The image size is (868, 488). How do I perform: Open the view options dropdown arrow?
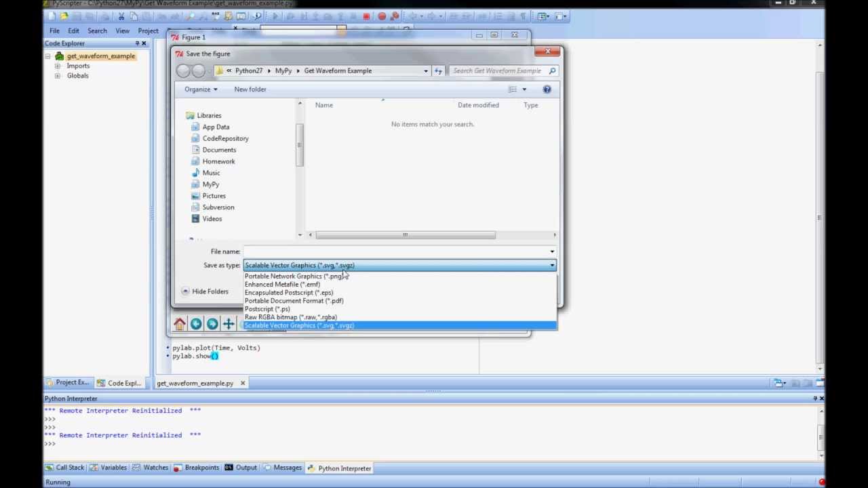tap(524, 89)
